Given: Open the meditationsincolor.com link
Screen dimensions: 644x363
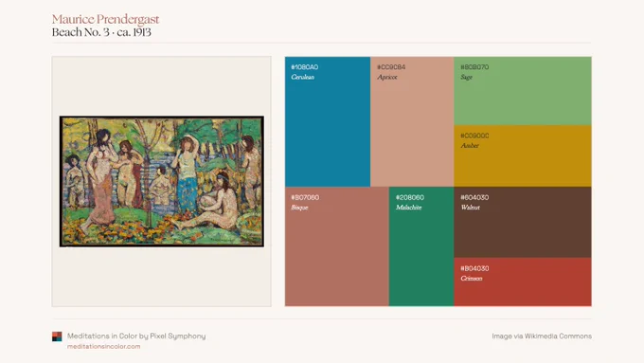Looking at the screenshot, I should [103, 347].
